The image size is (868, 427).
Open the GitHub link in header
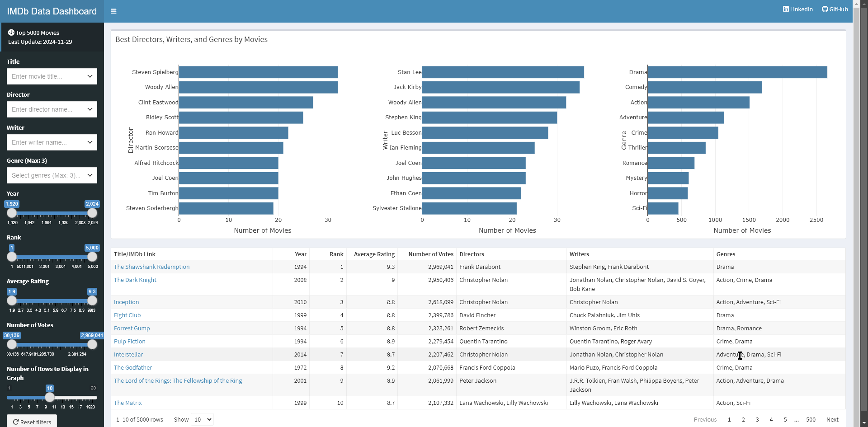click(835, 9)
